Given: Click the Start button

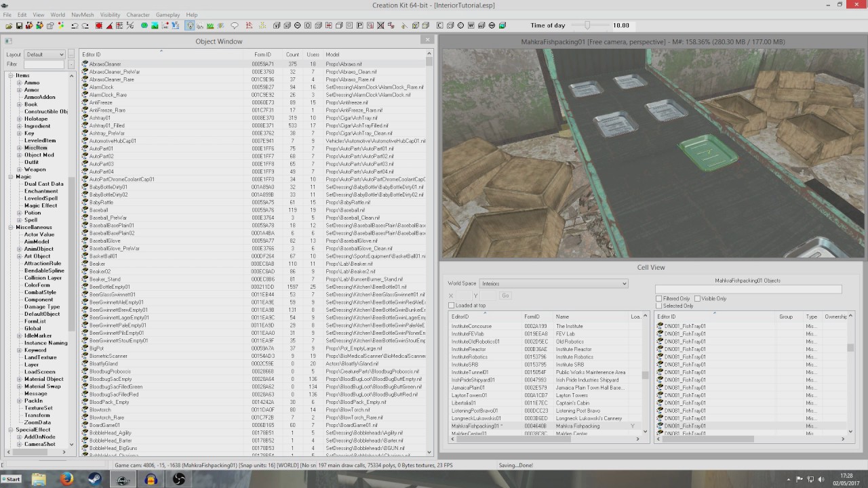Looking at the screenshot, I should (12, 479).
